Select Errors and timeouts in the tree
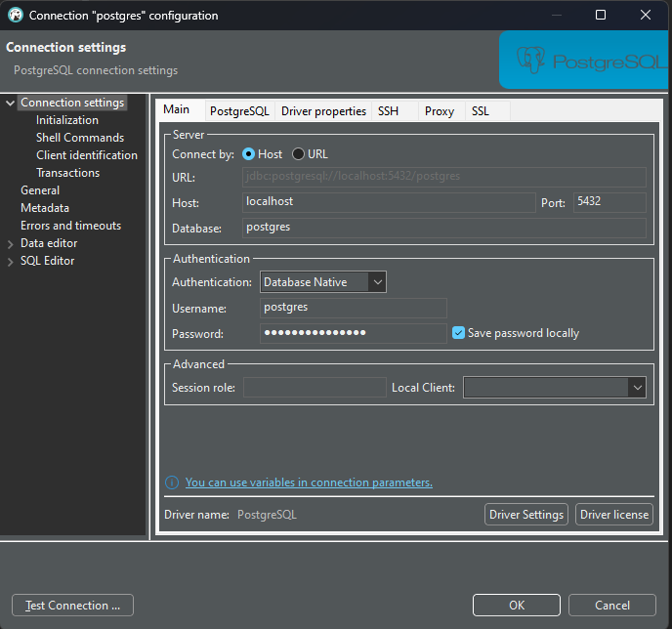 click(x=71, y=226)
